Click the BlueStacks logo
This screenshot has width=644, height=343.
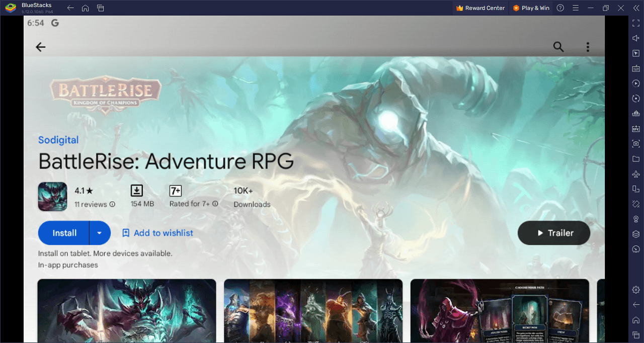click(11, 8)
